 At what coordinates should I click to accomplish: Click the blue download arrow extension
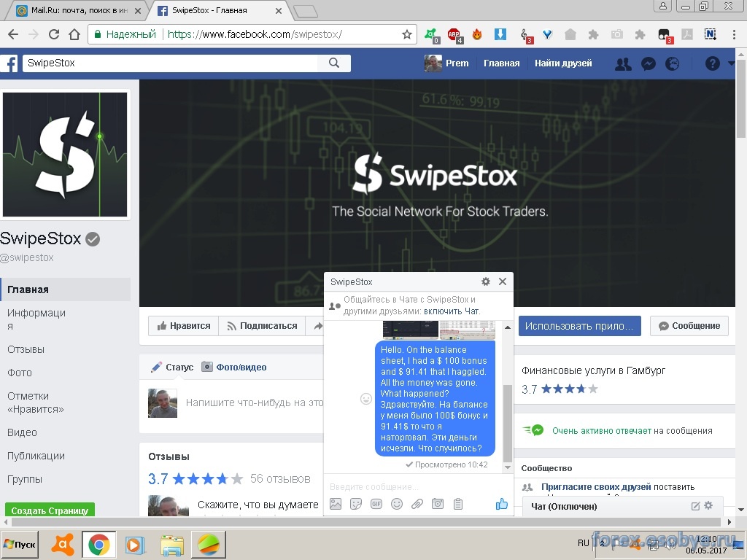tap(500, 34)
